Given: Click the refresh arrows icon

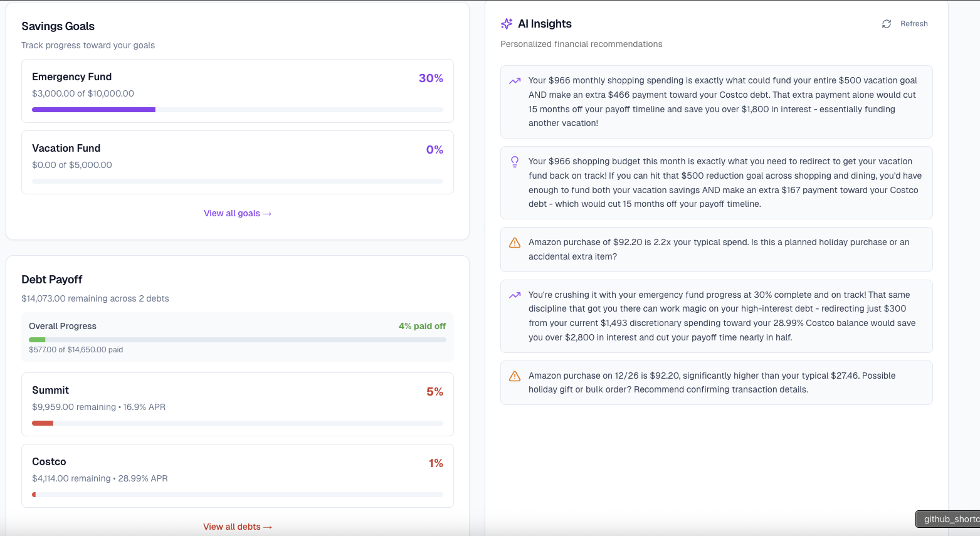Looking at the screenshot, I should [886, 23].
